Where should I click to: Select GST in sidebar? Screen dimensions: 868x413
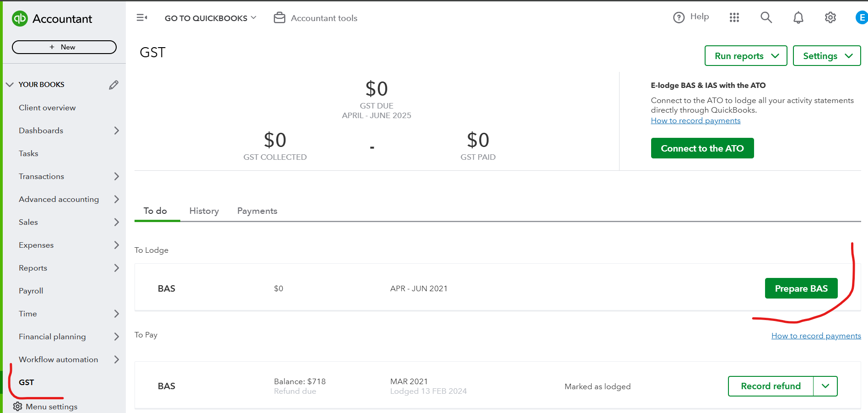tap(26, 382)
